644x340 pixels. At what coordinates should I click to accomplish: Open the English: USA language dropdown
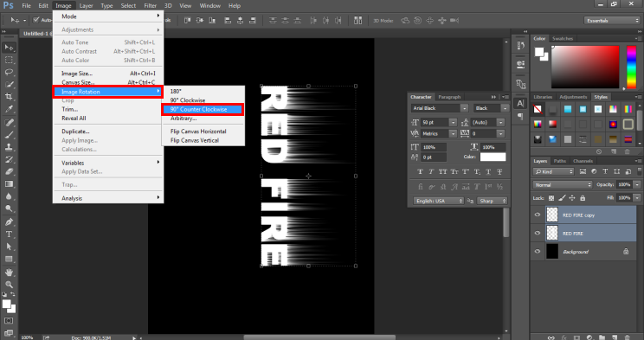click(x=438, y=201)
